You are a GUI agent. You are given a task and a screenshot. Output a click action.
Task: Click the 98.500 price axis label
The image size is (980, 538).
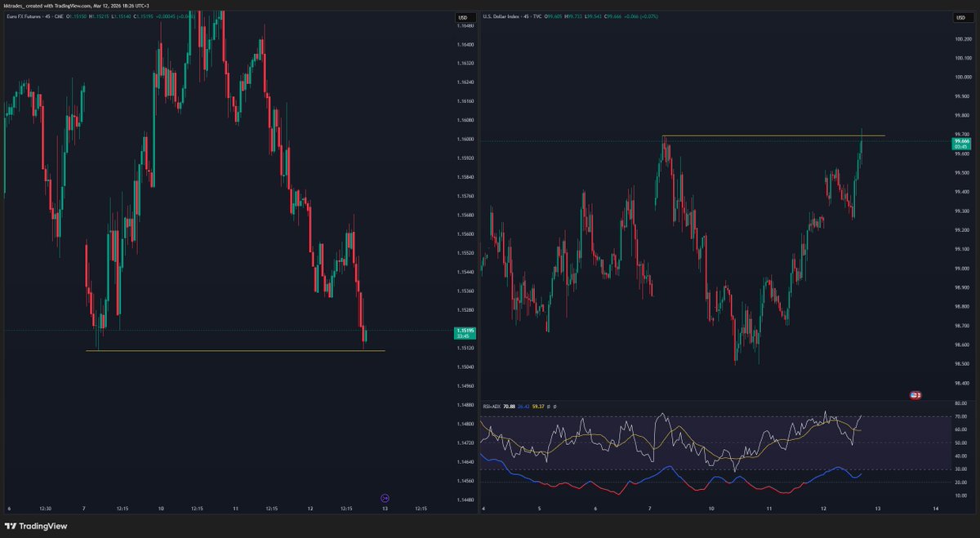tap(961, 363)
